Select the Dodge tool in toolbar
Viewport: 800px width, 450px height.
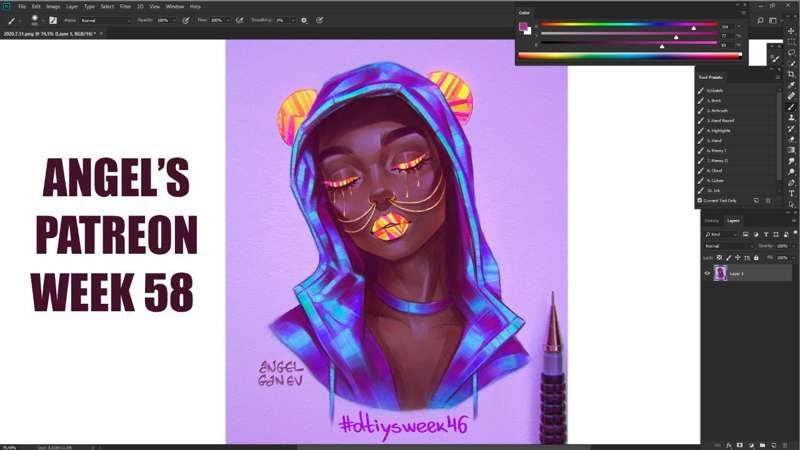click(791, 172)
